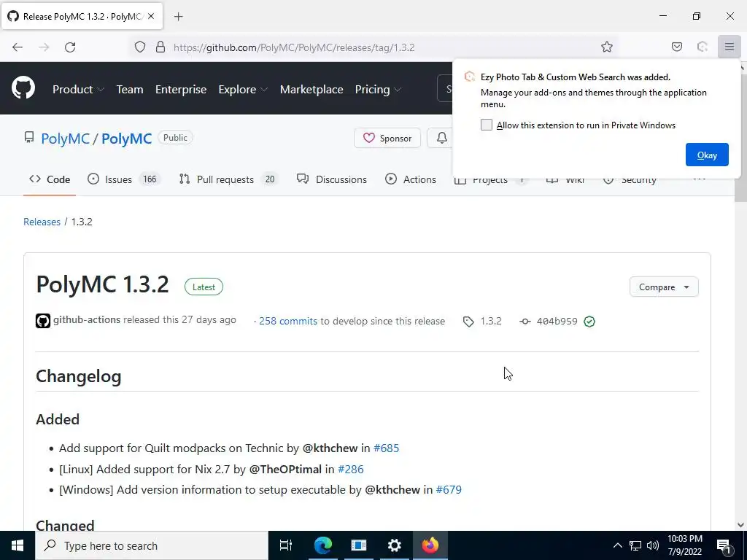Viewport: 747px width, 560px height.
Task: Click the notifications bell icon on repo
Action: [x=441, y=138]
